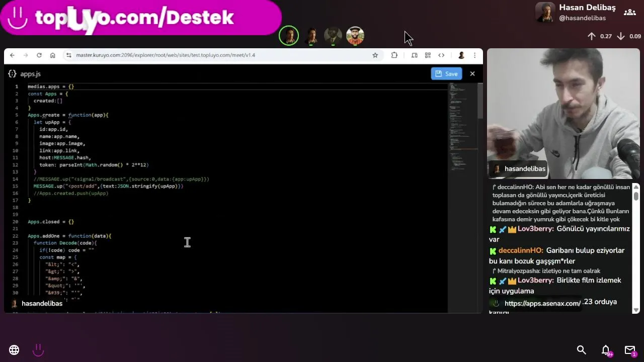Open site info icon in address bar
This screenshot has width=644, height=362.
click(x=69, y=55)
